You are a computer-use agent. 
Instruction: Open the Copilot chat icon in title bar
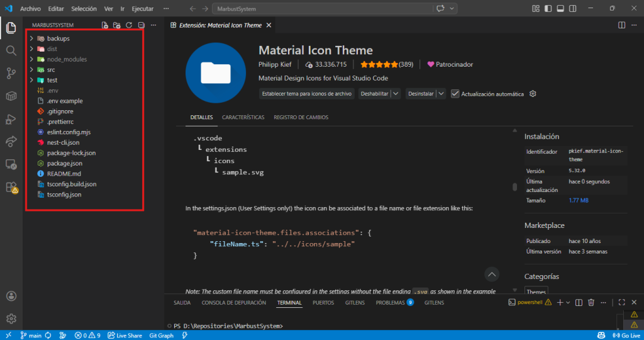click(440, 8)
